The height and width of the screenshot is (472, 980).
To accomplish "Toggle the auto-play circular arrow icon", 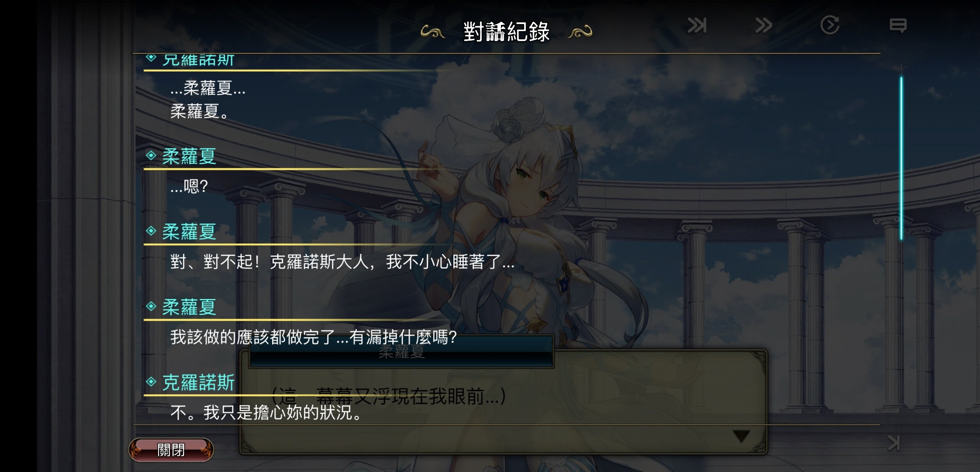I will pos(830,25).
